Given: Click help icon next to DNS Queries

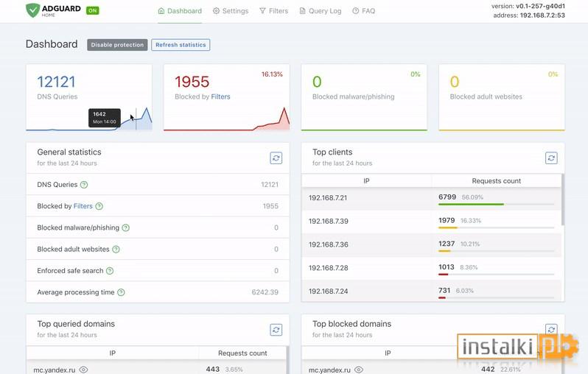Looking at the screenshot, I should pos(84,185).
